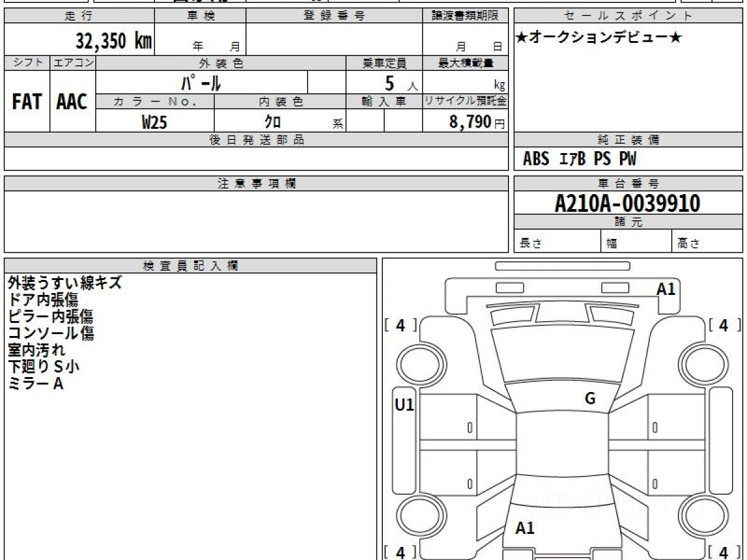Click the A1 mark on front bumper

point(666,289)
